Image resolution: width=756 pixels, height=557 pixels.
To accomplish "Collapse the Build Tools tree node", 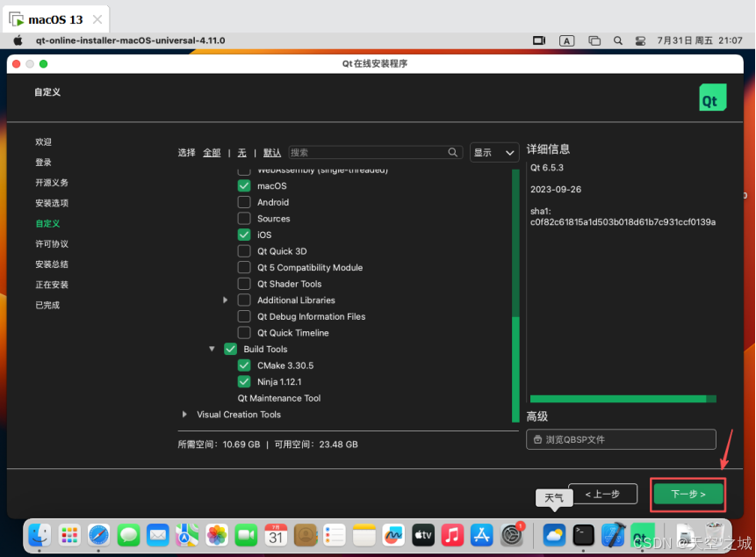I will tap(212, 349).
